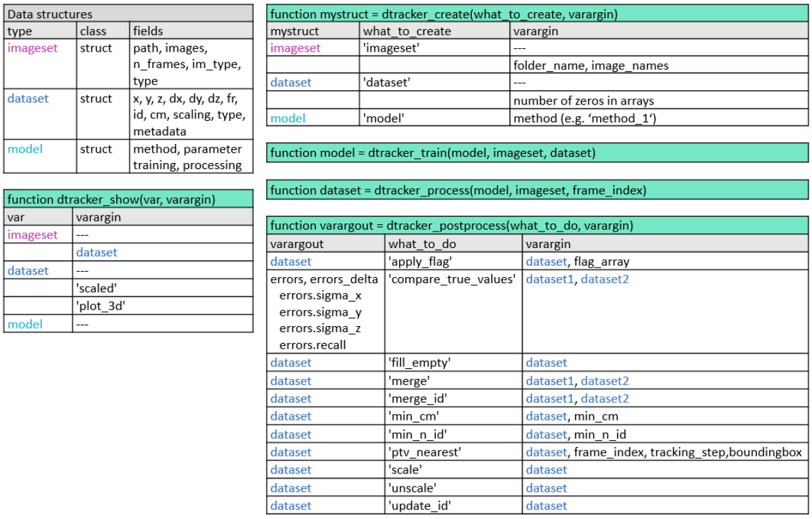The image size is (812, 519).
Task: Select the 'min_n_id' what_to_do cell
Action: (454, 434)
